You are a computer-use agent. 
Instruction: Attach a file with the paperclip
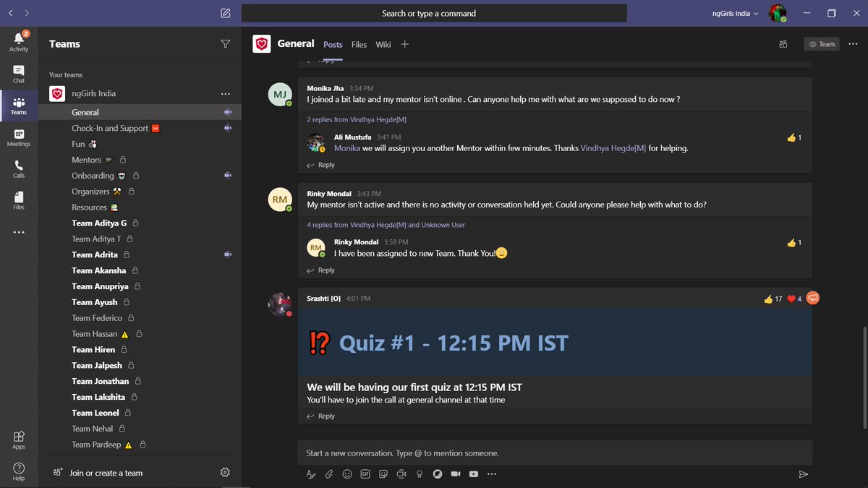[329, 474]
